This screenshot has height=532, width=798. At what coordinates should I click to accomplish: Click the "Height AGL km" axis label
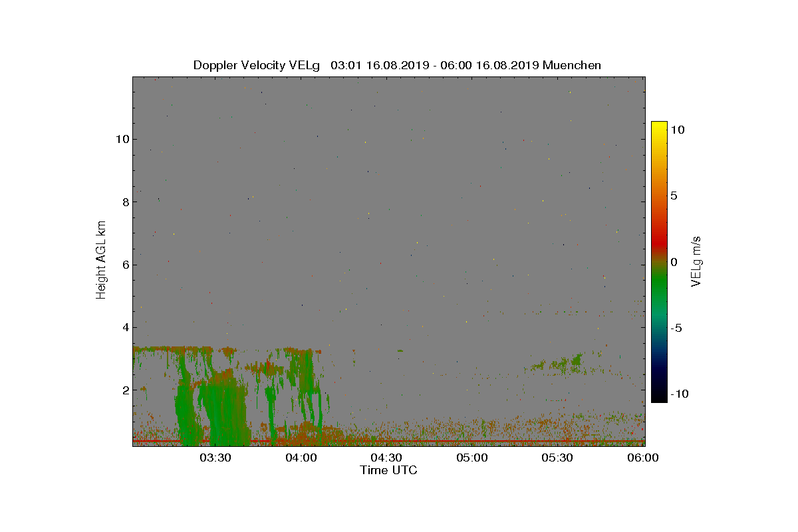tap(101, 259)
